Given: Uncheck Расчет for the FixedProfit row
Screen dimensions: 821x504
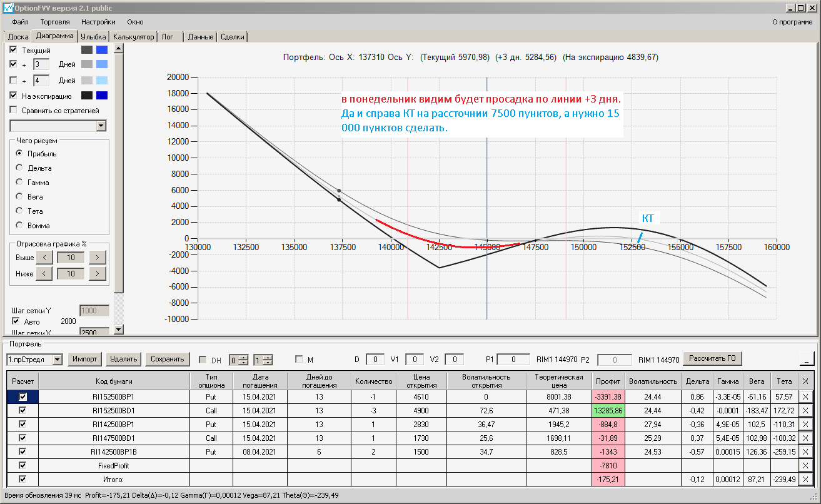Looking at the screenshot, I should coord(23,465).
